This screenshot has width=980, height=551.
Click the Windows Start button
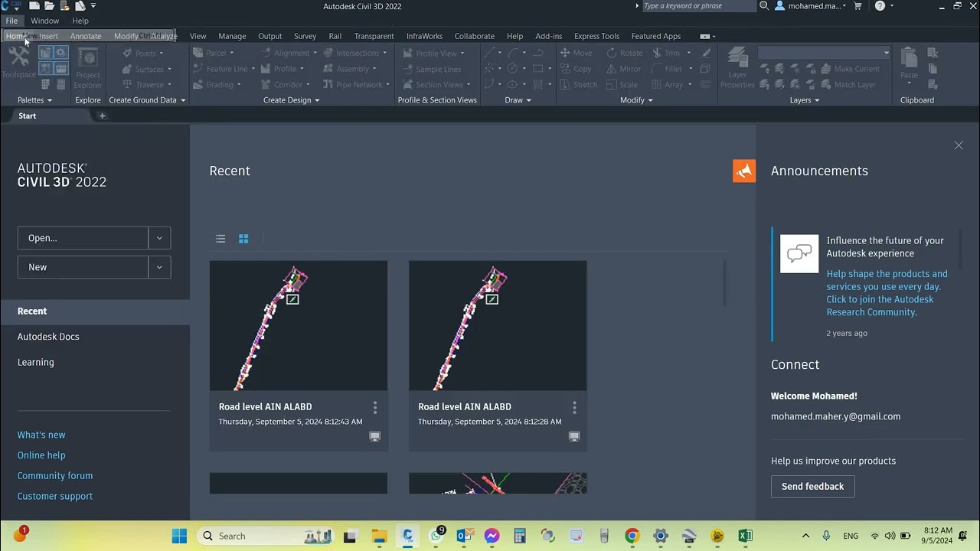(179, 536)
